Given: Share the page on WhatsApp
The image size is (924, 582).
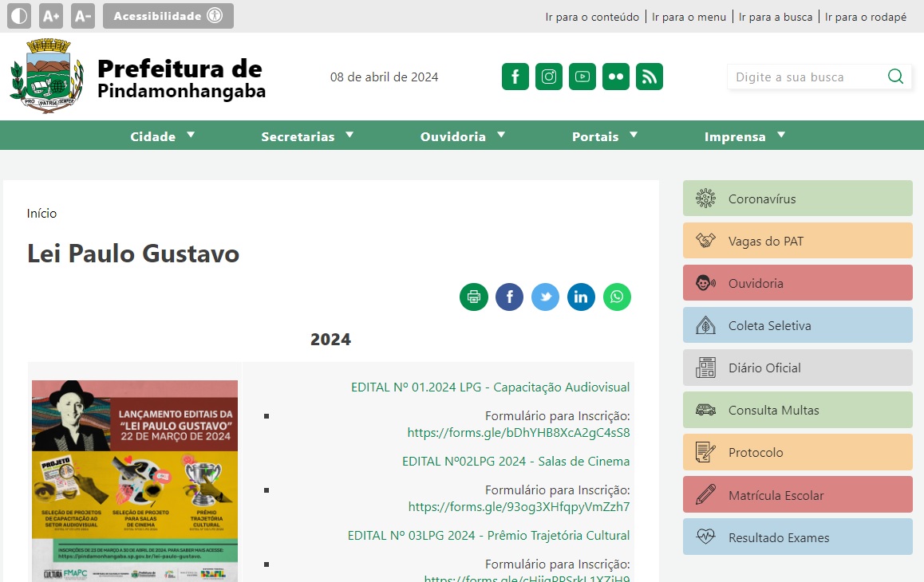Looking at the screenshot, I should point(617,297).
